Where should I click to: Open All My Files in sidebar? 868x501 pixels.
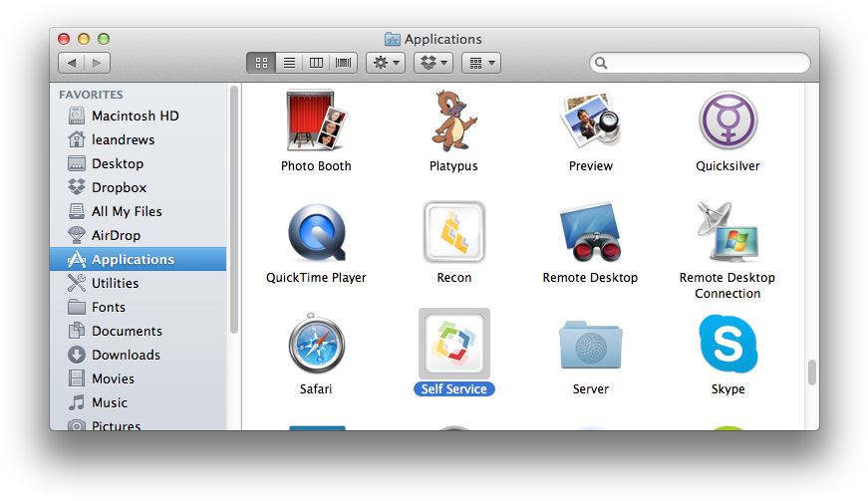138,211
